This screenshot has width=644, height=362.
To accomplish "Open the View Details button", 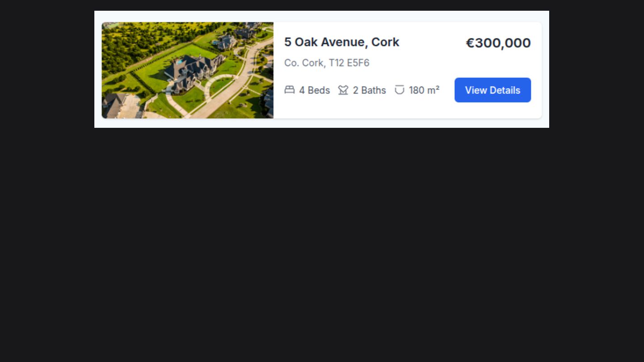I will click(x=493, y=90).
